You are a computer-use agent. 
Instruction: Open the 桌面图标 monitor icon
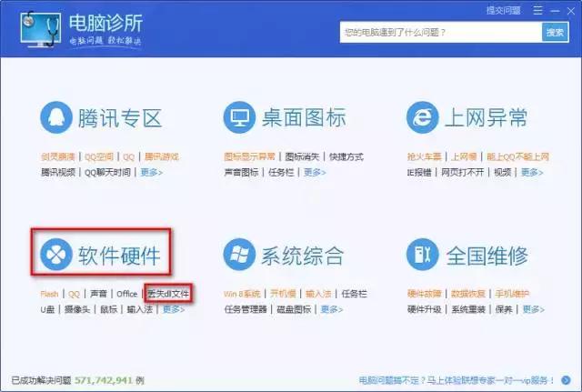[x=239, y=117]
